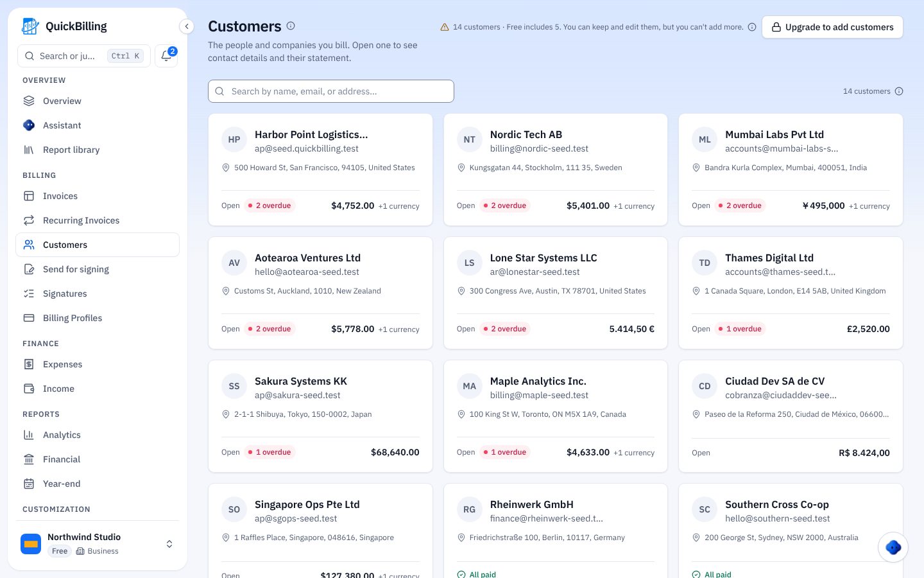Click the MA avatar of Maple Analytics Inc.

(470, 386)
